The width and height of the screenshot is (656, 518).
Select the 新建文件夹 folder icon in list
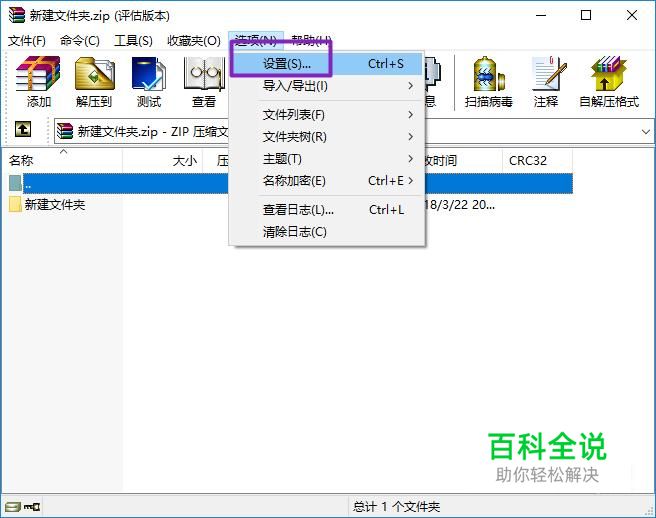[15, 205]
